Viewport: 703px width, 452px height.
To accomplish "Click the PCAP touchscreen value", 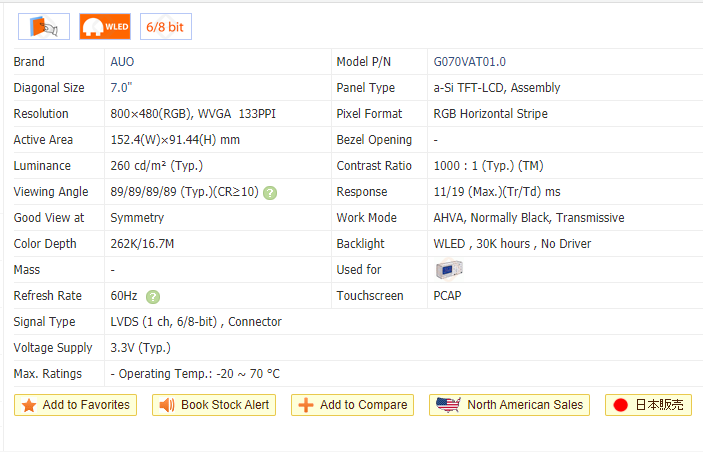I will [447, 296].
